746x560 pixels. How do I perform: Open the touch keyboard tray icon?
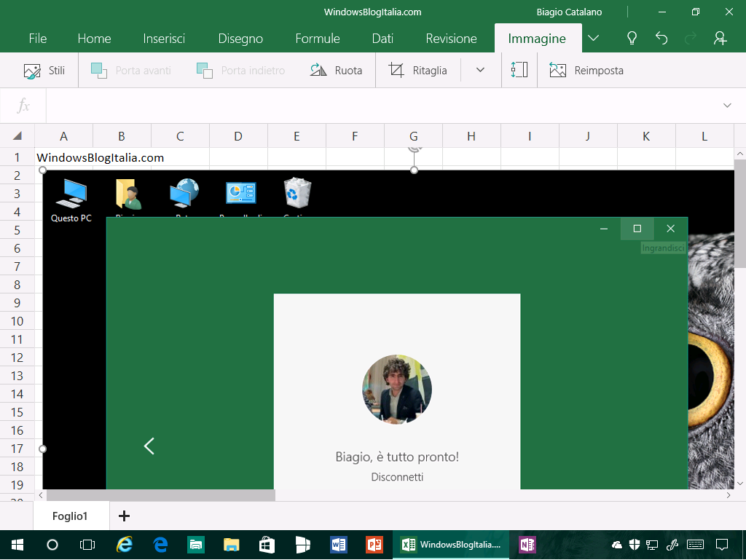pos(695,545)
